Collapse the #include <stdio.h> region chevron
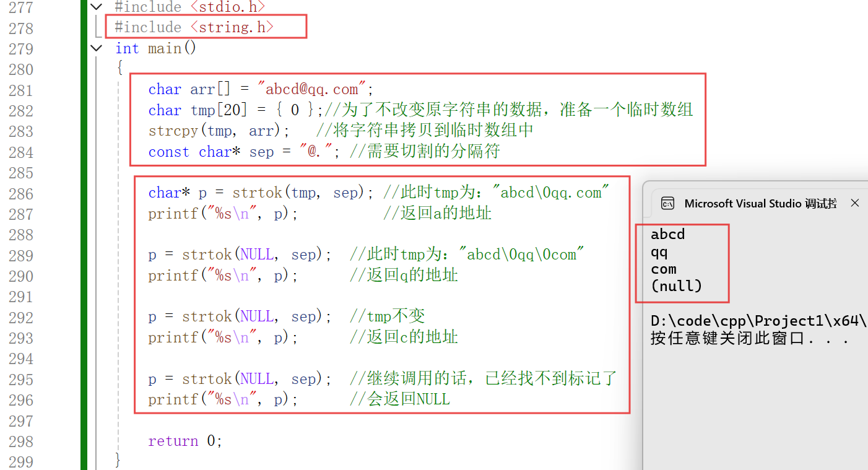The height and width of the screenshot is (470, 868). (95, 7)
